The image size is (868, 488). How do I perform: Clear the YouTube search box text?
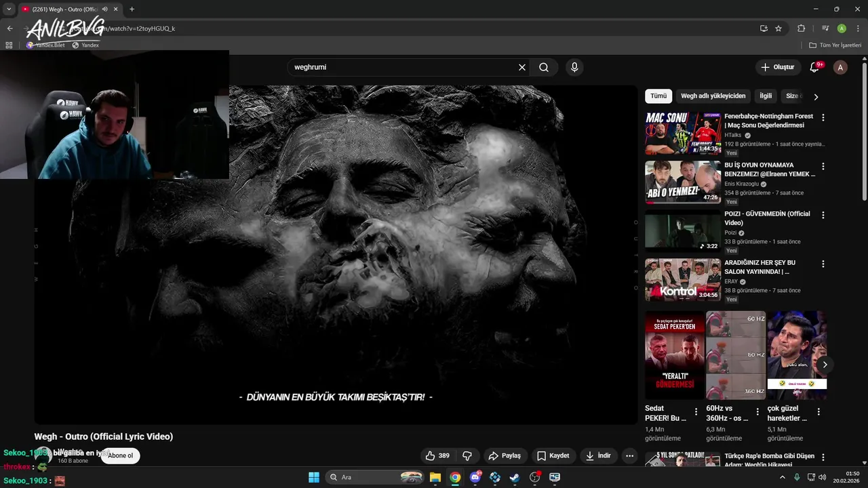point(522,67)
